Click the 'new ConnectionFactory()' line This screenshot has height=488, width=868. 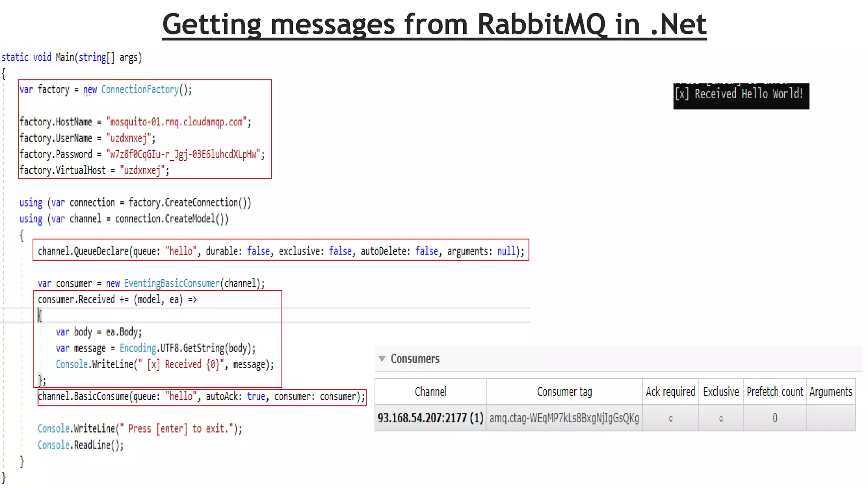pyautogui.click(x=106, y=90)
